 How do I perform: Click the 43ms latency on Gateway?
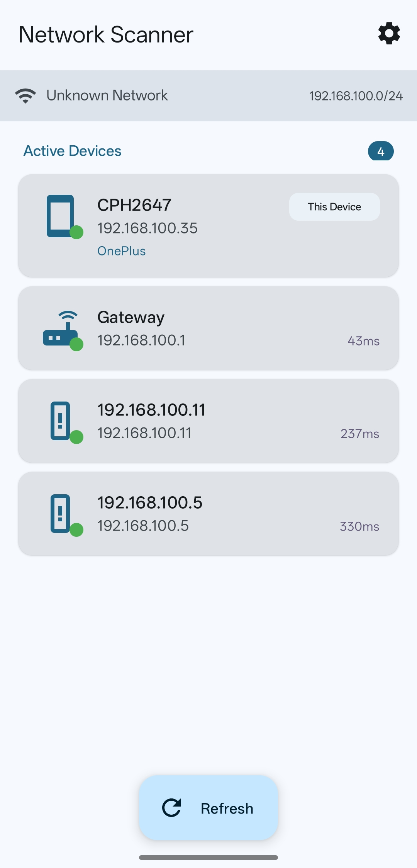363,341
